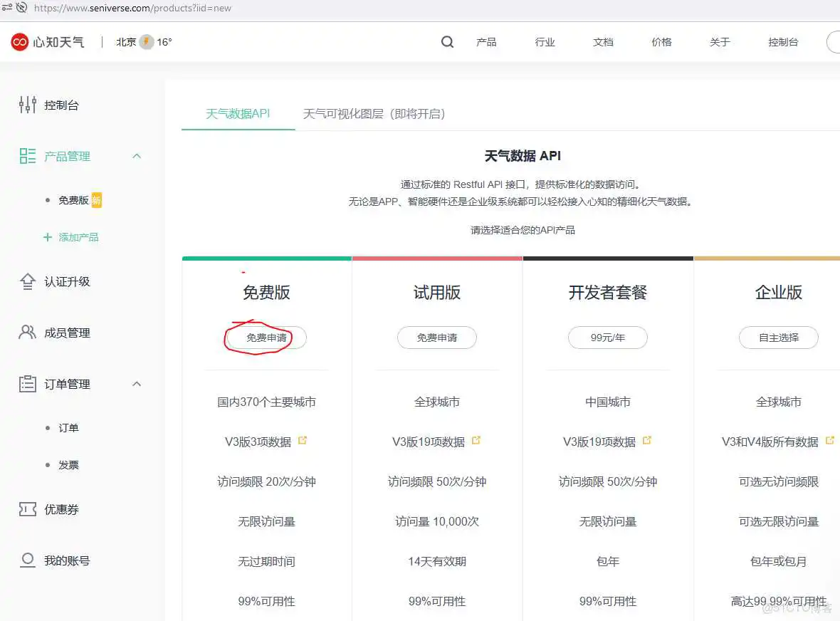
Task: Collapse the 订单管理 section chevron
Action: (137, 384)
